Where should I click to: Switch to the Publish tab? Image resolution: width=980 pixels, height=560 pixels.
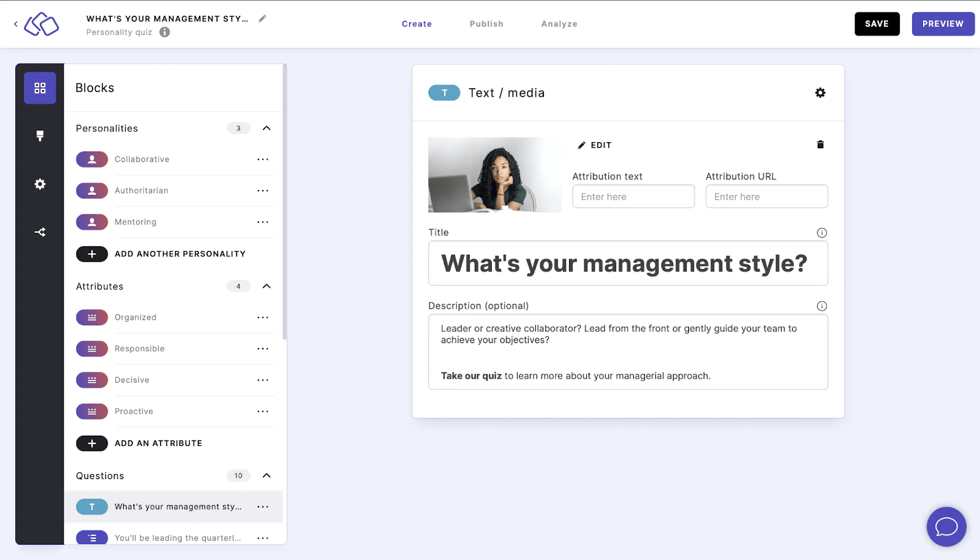click(x=486, y=24)
